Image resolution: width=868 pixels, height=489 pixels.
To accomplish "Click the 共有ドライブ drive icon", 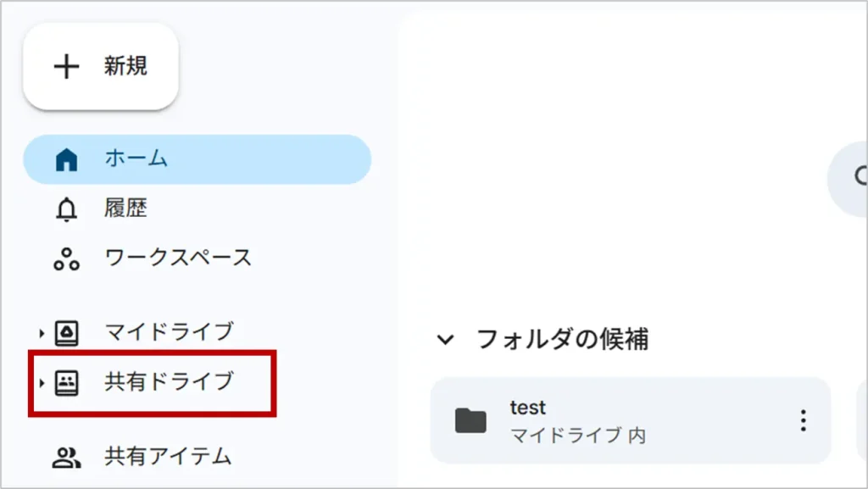I will [66, 383].
